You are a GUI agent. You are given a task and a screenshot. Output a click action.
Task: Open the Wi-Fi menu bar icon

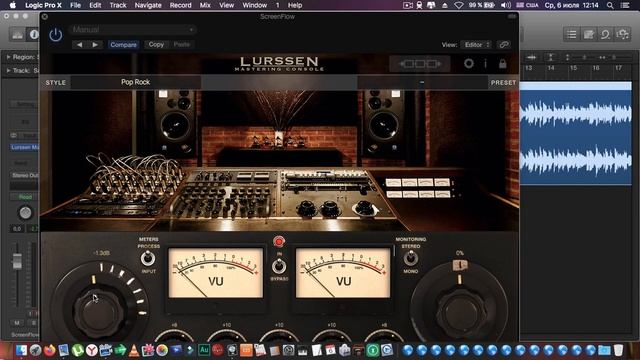coord(459,5)
